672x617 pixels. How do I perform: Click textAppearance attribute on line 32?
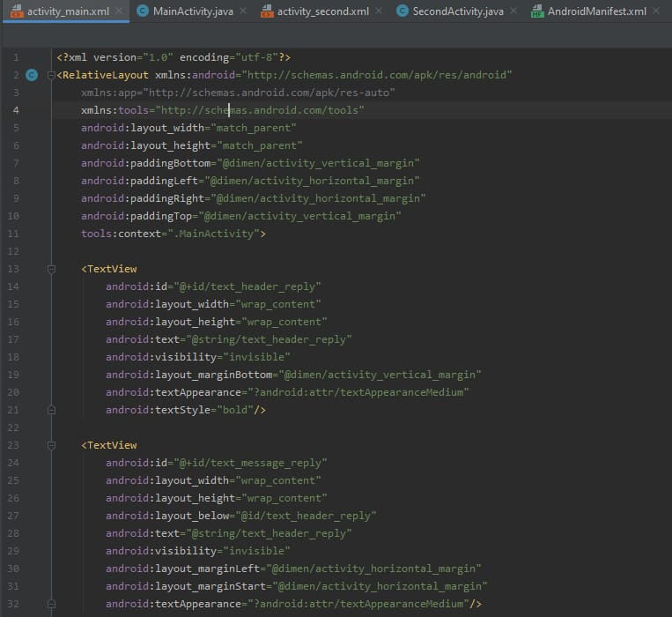point(174,604)
